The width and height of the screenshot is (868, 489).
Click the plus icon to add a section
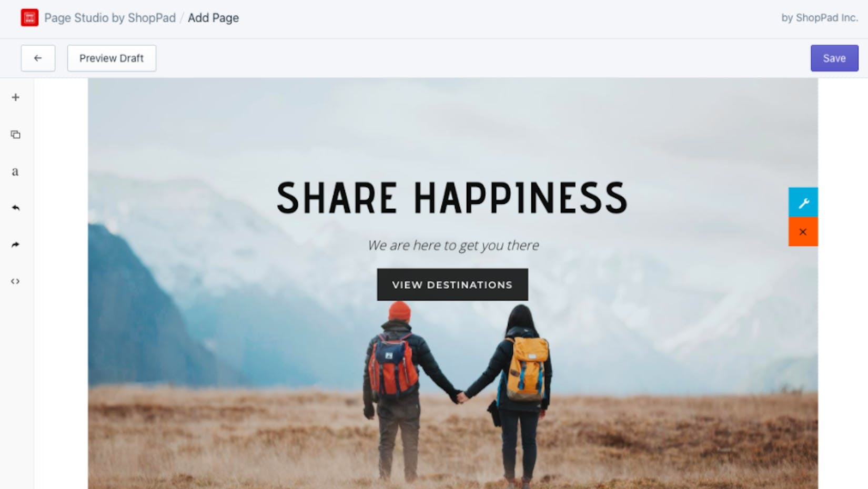point(15,97)
